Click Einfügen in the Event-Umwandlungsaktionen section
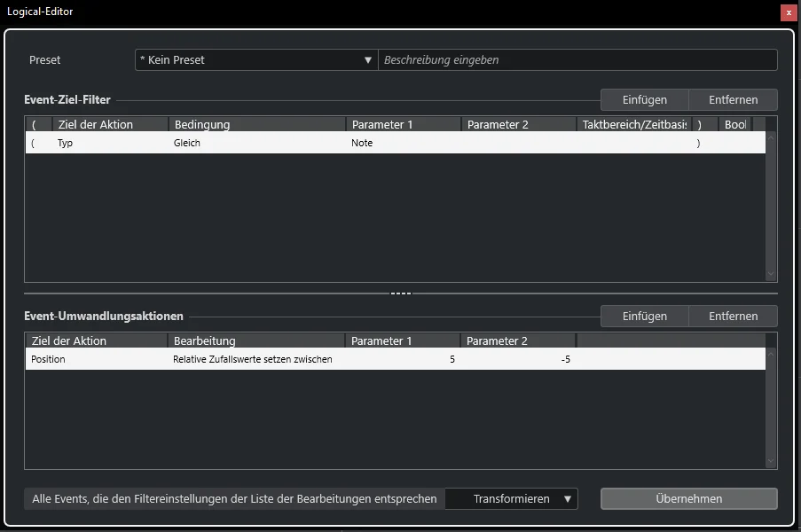 coord(645,316)
